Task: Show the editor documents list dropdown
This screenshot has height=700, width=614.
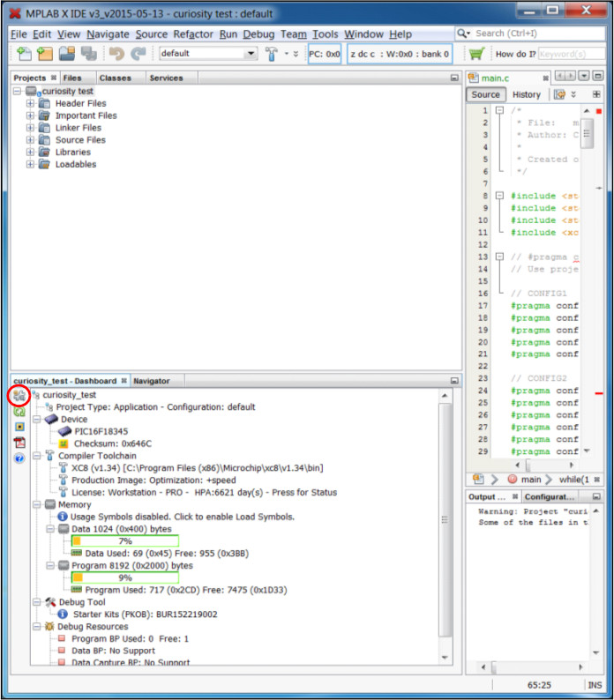Action: (584, 76)
